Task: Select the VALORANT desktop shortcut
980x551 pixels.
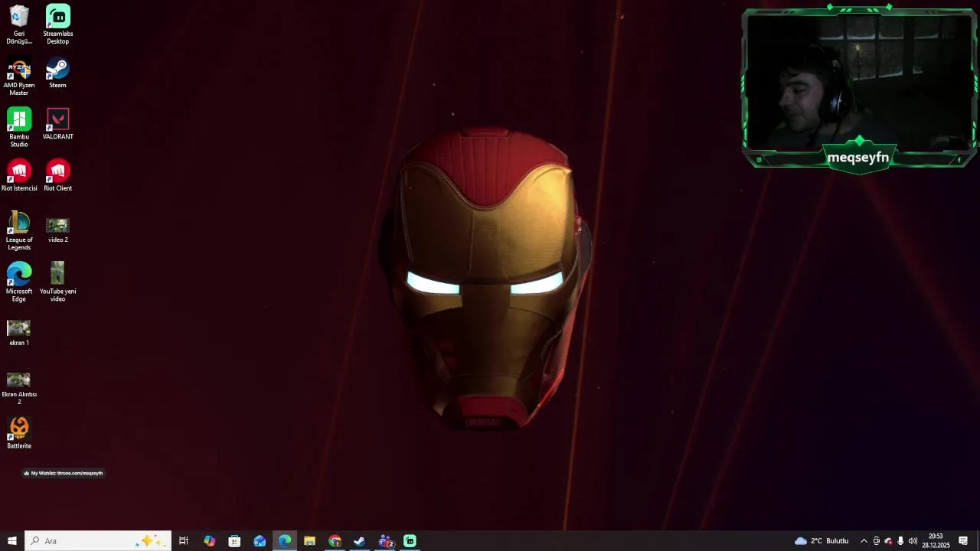Action: [57, 124]
